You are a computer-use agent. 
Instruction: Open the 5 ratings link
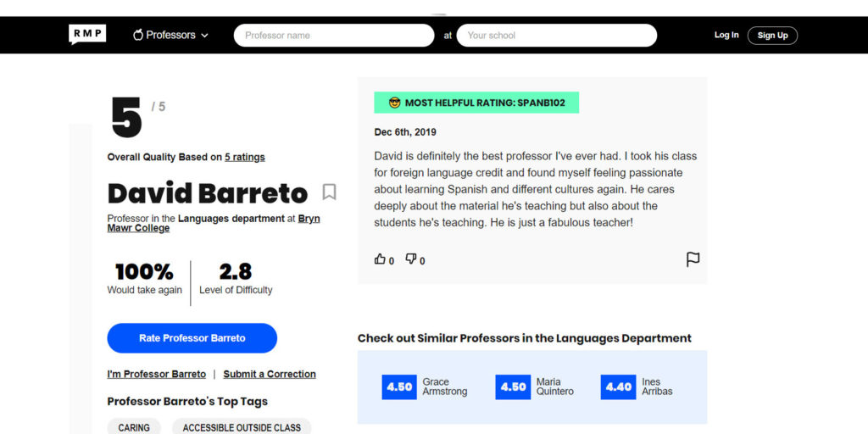(x=245, y=157)
